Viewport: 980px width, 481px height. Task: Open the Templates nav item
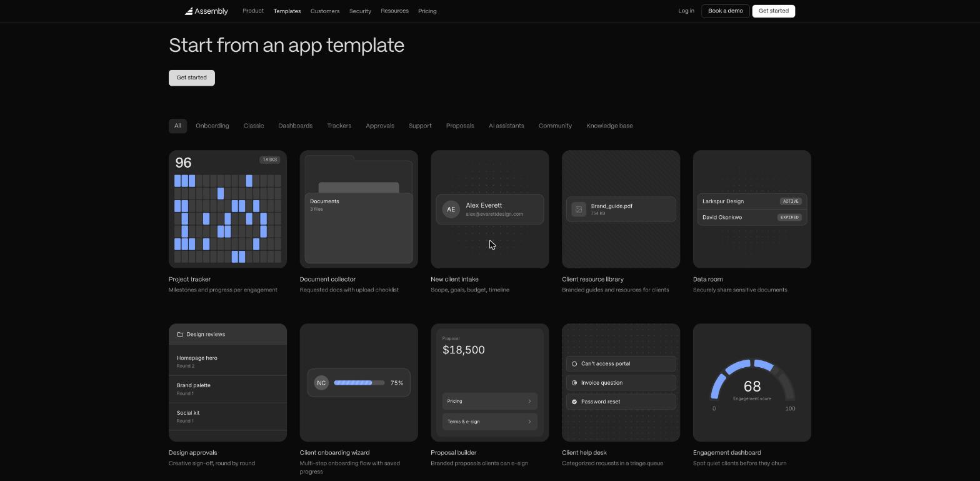tap(287, 11)
